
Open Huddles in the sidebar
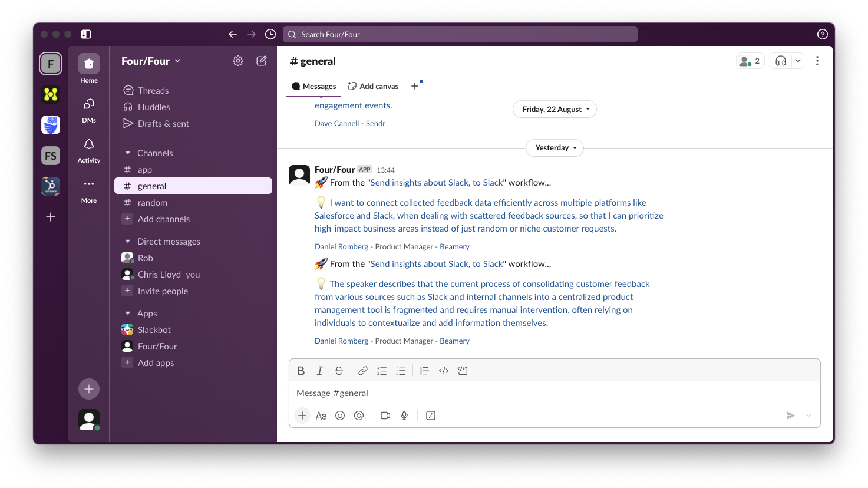point(193,107)
